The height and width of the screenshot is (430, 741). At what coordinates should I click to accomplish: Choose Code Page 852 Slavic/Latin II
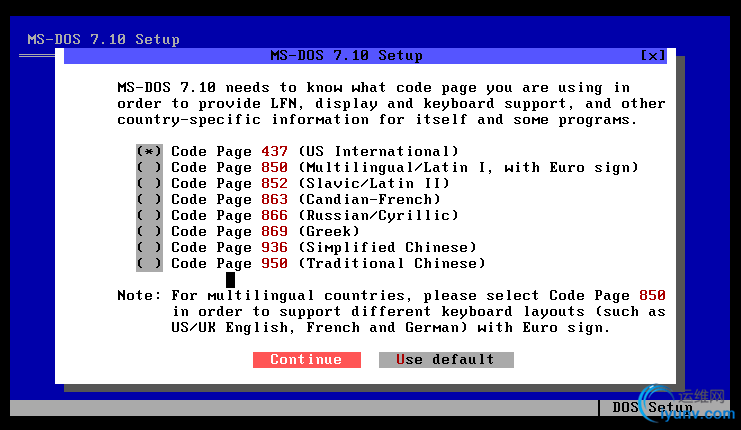tap(149, 183)
